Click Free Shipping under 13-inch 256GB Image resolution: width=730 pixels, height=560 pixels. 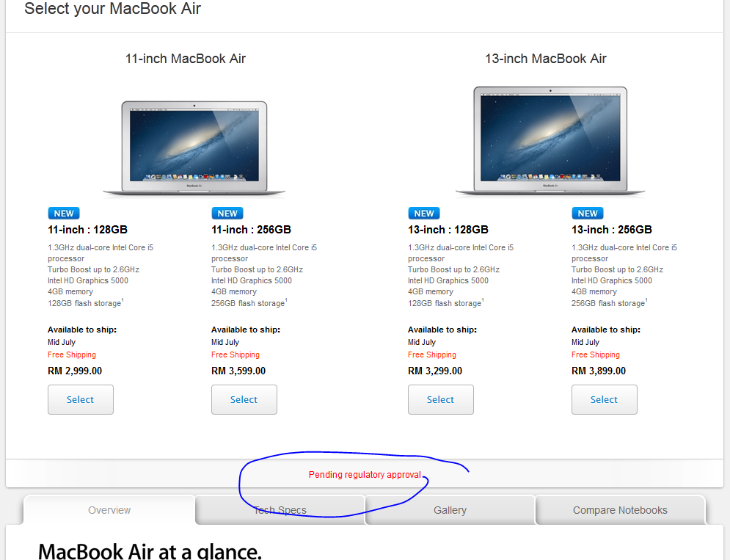tap(596, 354)
